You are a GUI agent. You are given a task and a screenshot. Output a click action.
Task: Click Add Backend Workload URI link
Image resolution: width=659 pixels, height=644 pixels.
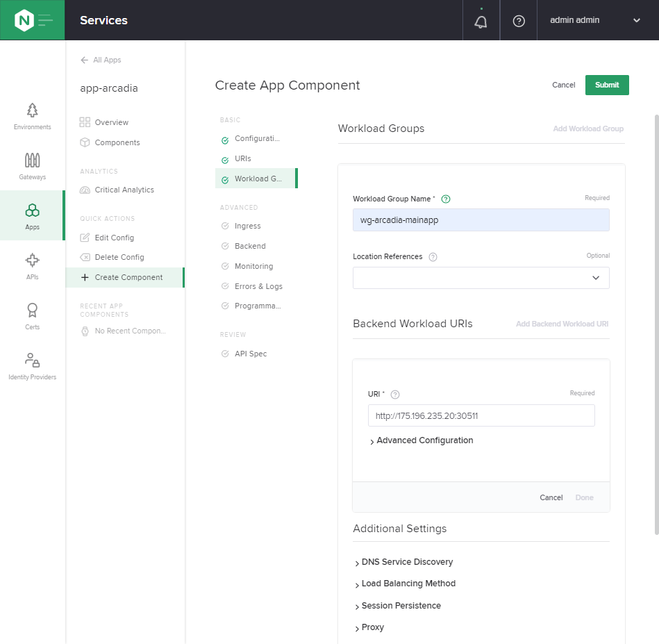point(562,324)
